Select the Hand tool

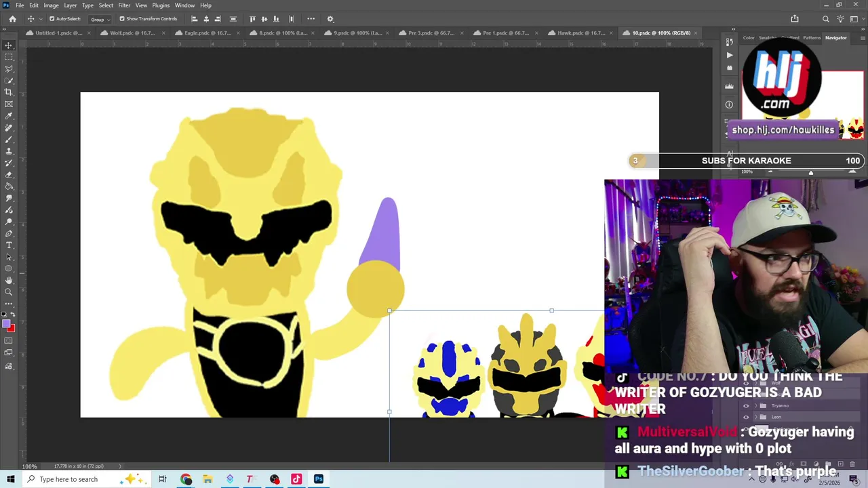[9, 280]
